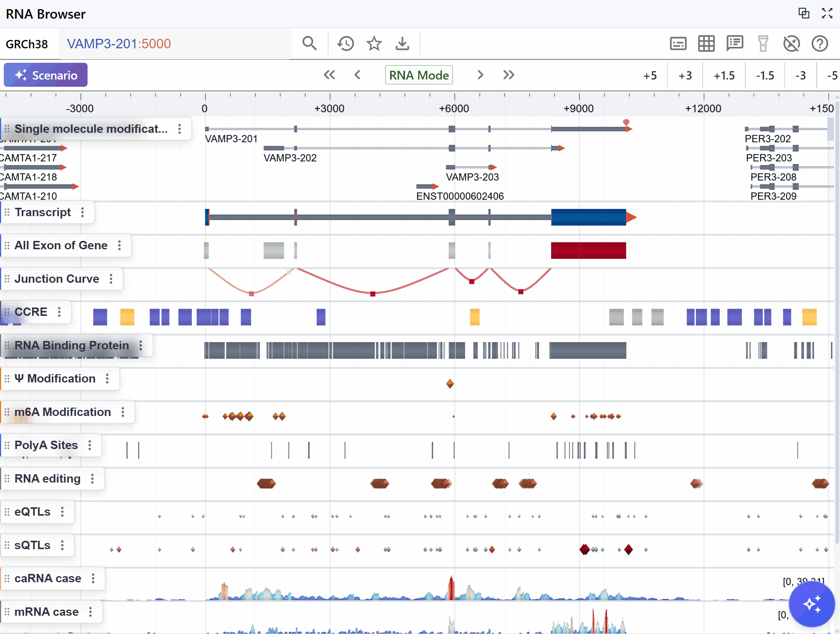Click the help question mark icon
Image resolution: width=840 pixels, height=634 pixels.
tap(819, 43)
